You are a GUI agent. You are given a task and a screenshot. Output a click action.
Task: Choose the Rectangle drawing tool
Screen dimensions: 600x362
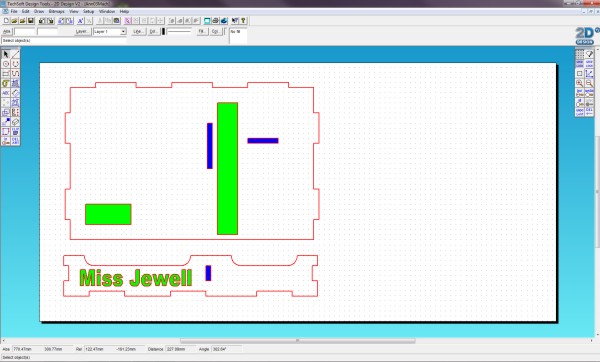(x=6, y=73)
